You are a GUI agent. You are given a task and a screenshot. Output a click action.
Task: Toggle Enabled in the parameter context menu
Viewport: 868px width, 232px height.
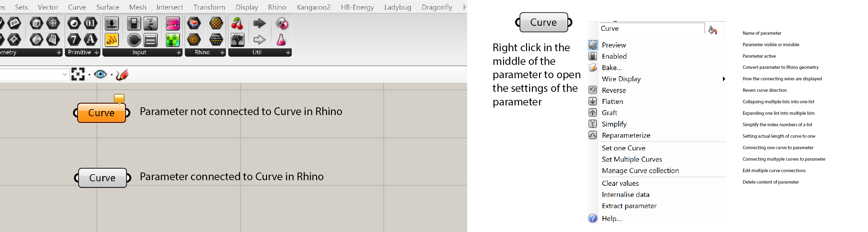(614, 56)
